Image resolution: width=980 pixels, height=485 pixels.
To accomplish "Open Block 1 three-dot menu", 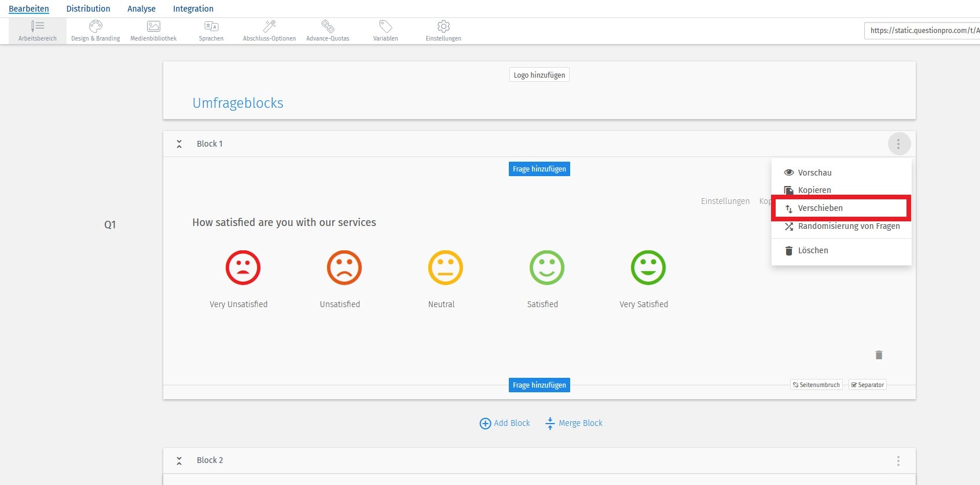I will click(898, 144).
